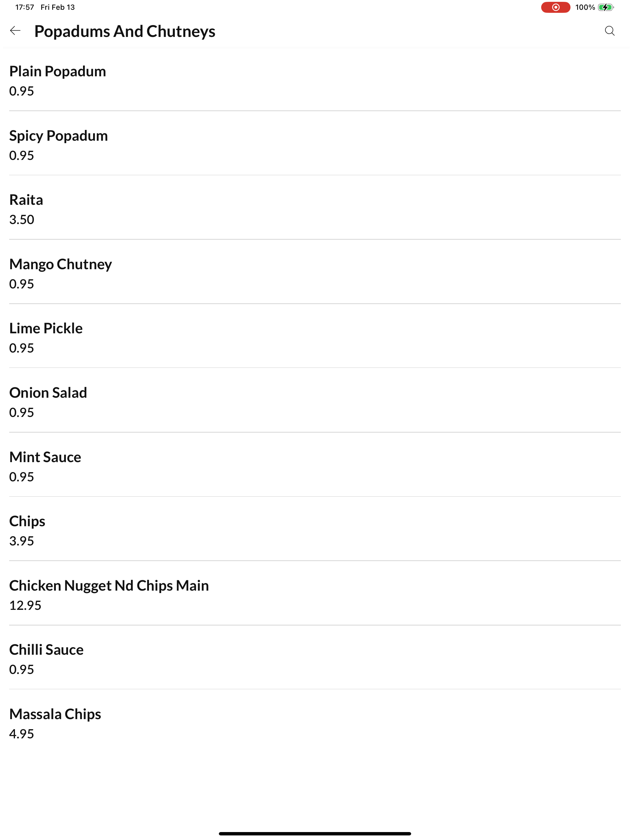This screenshot has width=630, height=840.
Task: Tap the back arrow icon
Action: point(15,31)
